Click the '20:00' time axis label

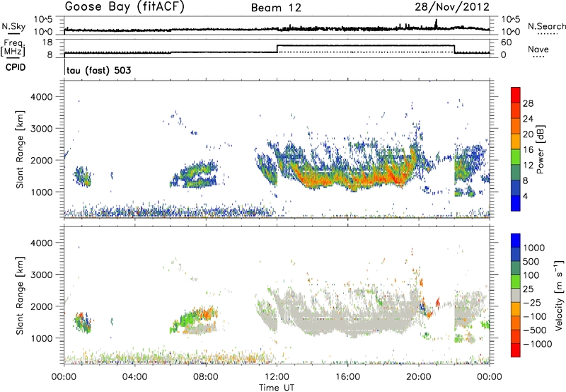tap(419, 377)
